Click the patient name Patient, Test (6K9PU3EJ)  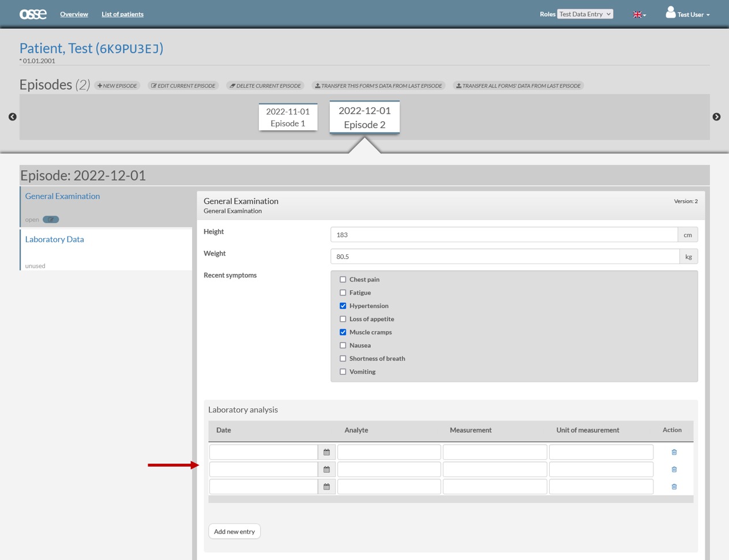pos(91,48)
